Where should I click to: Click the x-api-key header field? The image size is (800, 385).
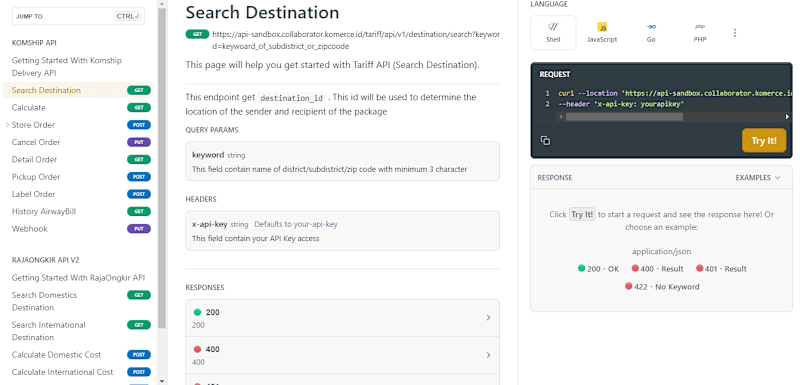(x=342, y=230)
